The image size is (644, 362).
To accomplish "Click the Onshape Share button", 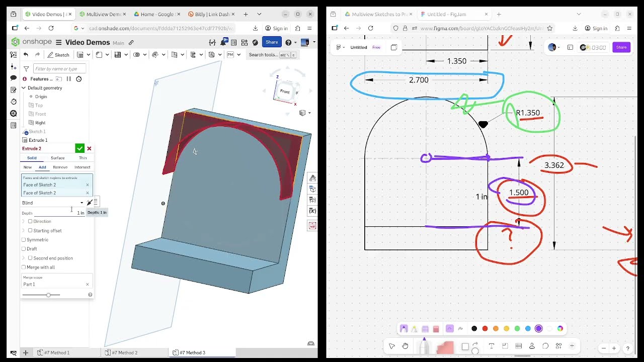I will [x=272, y=42].
